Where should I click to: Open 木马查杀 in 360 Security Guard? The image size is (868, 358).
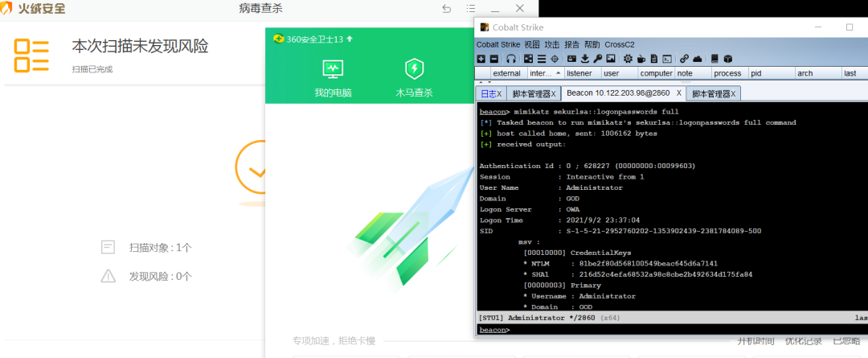(414, 78)
